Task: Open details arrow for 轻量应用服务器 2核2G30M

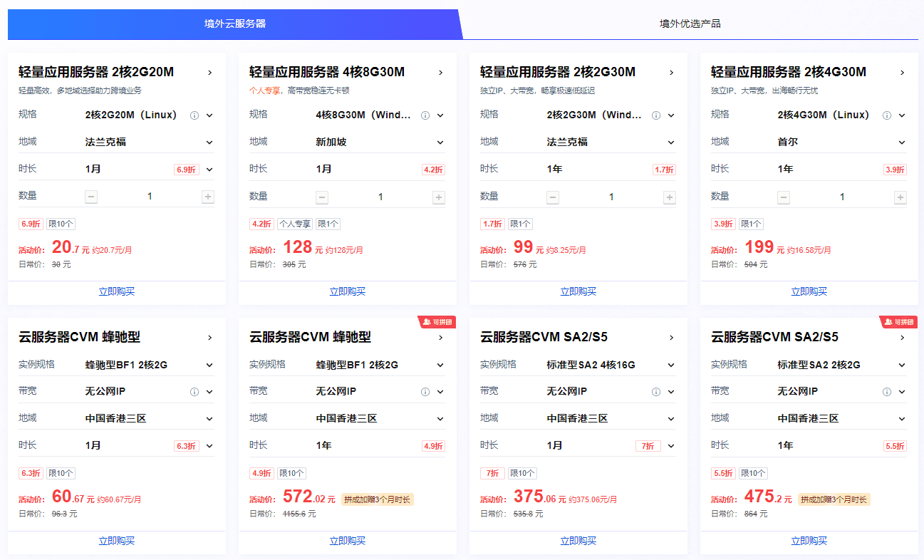Action: [x=671, y=72]
